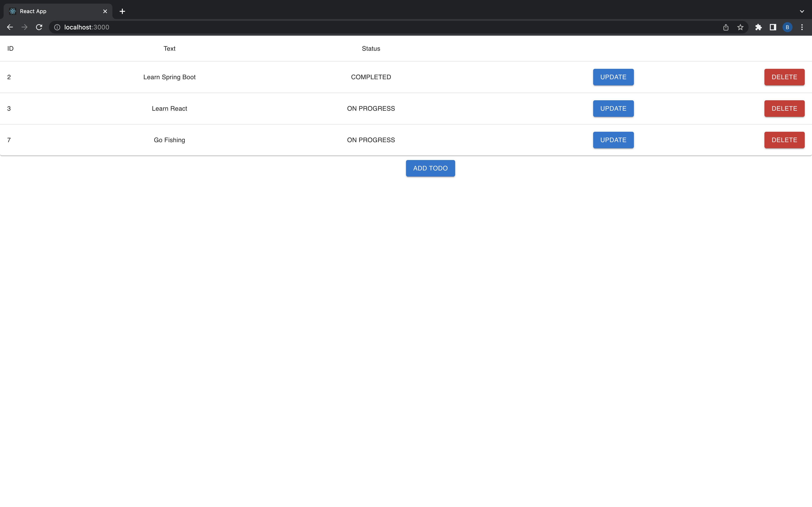This screenshot has width=812, height=507.
Task: Open the site information icon in address bar
Action: 57,27
